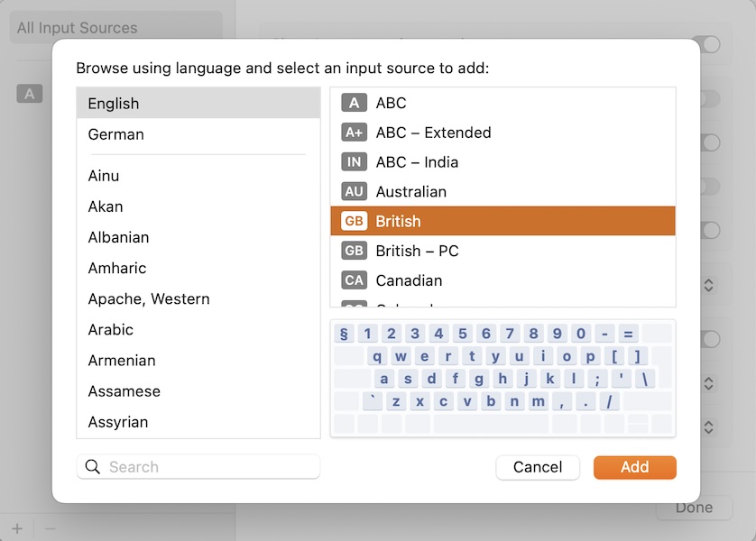Click the § key on keyboard preview
The height and width of the screenshot is (541, 756).
[344, 334]
